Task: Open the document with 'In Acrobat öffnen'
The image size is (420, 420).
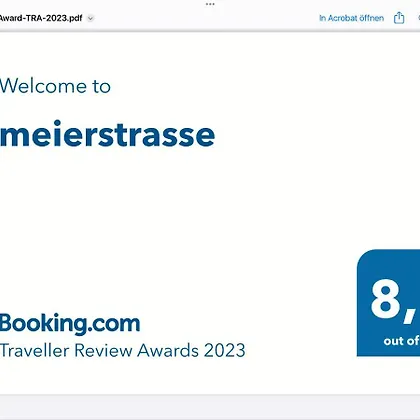Action: 351,18
